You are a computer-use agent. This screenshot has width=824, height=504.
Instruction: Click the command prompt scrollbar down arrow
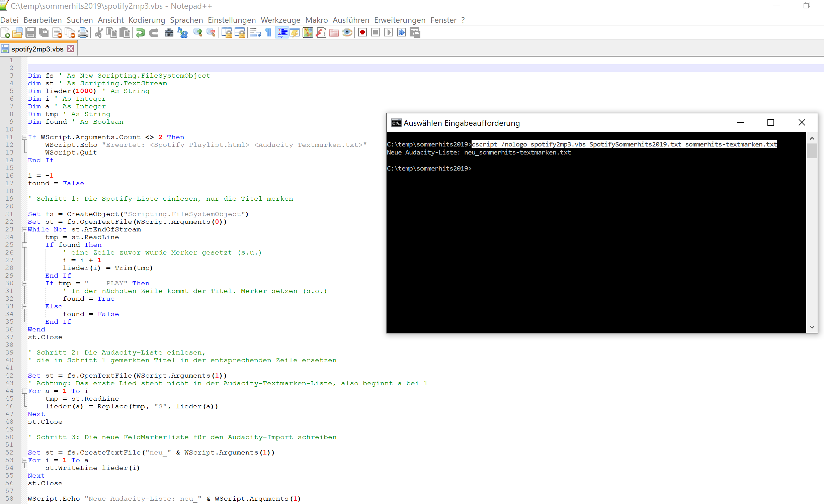[812, 327]
